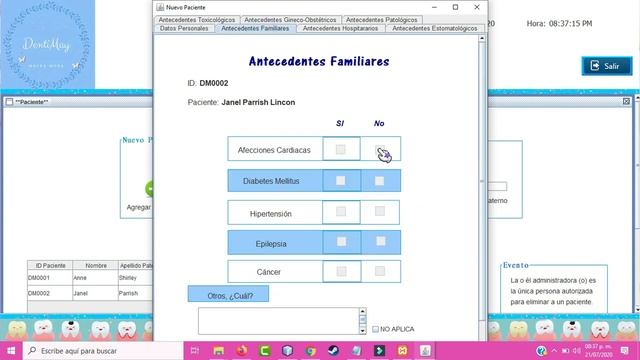Open File Explorer from the taskbar
The width and height of the screenshot is (640, 360).
(x=219, y=351)
